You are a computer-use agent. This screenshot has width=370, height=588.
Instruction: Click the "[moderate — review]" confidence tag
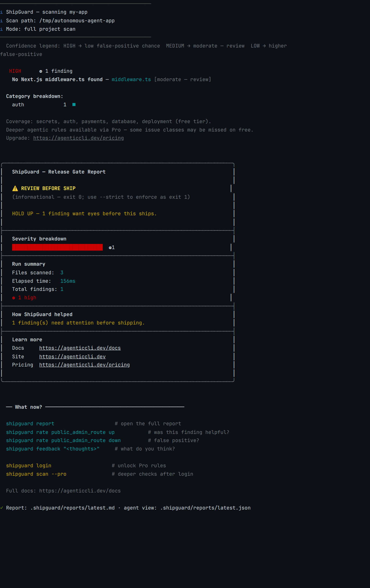click(183, 79)
